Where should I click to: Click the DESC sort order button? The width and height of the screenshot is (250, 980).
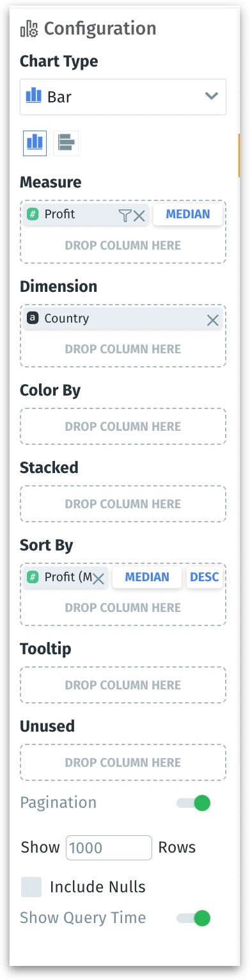pyautogui.click(x=205, y=577)
